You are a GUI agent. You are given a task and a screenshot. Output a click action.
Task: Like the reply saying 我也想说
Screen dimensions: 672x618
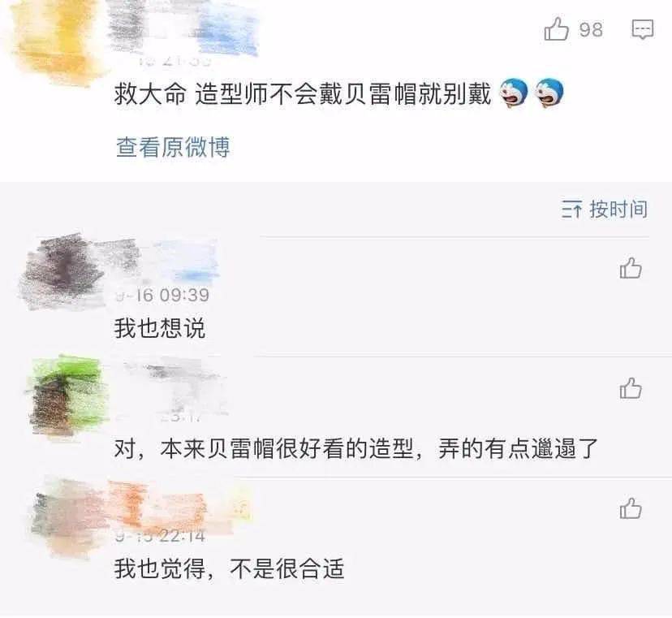tap(631, 269)
